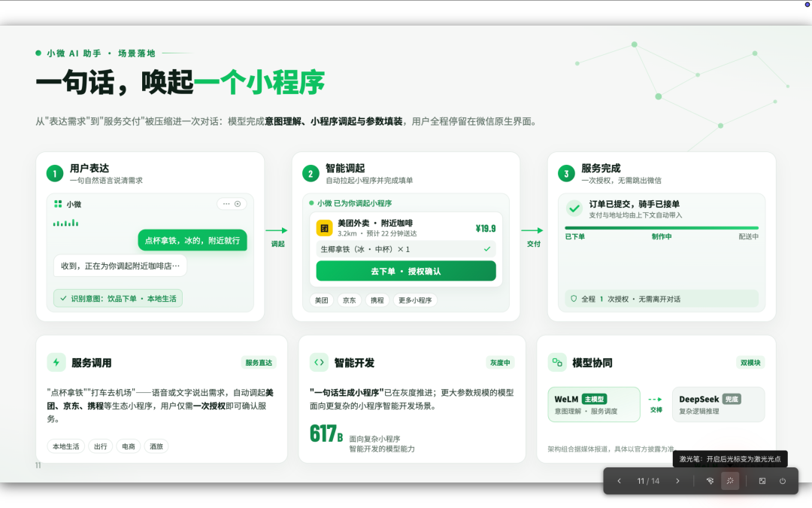812x508 pixels.
Task: Click the slide number 11 at bottom left
Action: [x=38, y=465]
